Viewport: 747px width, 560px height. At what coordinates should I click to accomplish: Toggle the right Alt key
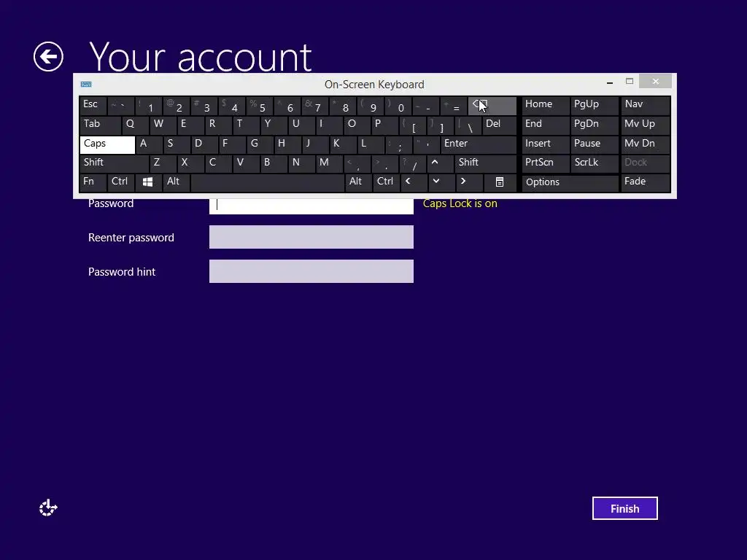tap(357, 182)
